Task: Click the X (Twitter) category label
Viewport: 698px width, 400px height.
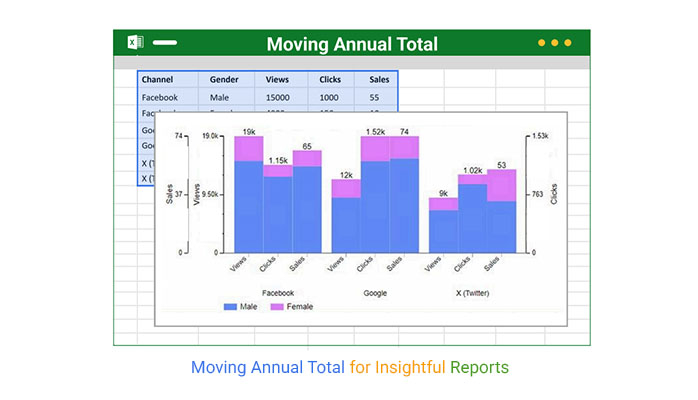Action: (472, 293)
